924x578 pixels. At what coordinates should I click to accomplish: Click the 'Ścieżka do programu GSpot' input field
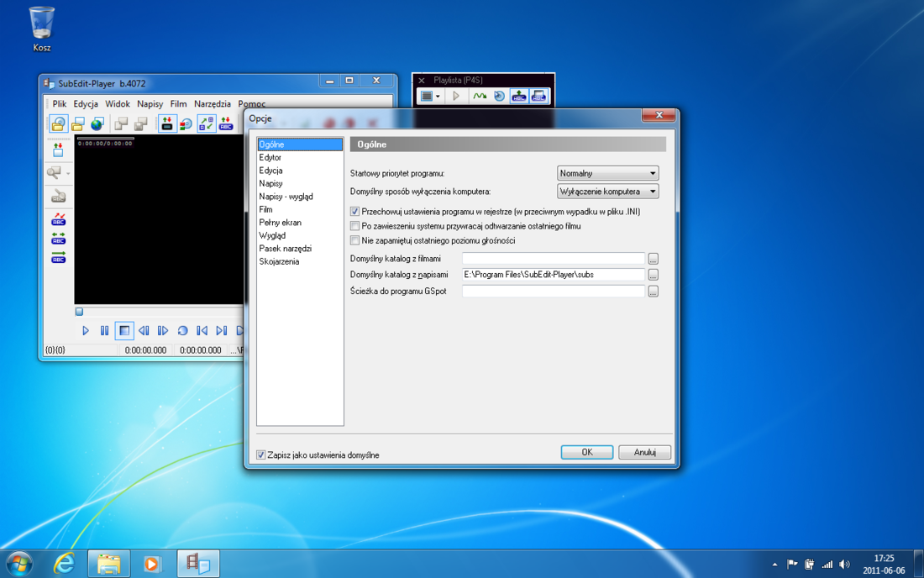click(x=554, y=291)
